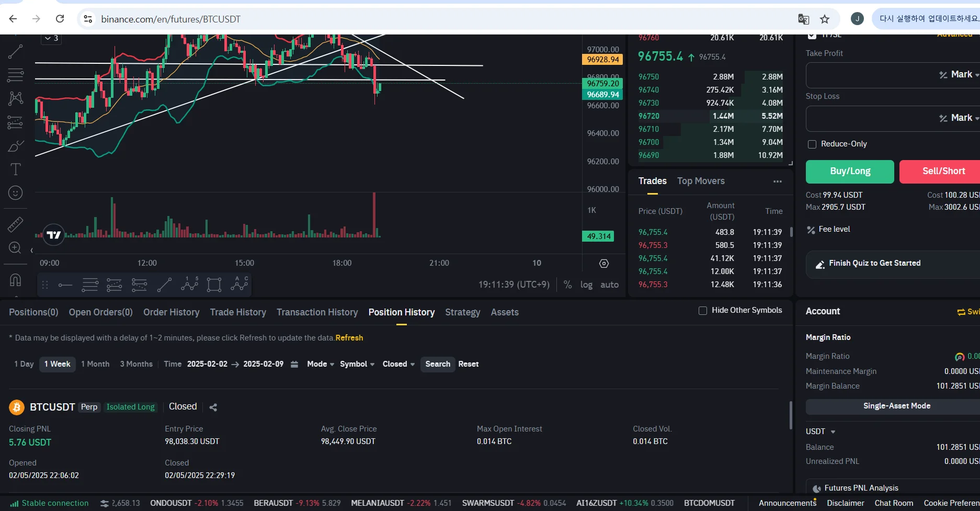
Task: Go back to the previous page
Action: (13, 19)
